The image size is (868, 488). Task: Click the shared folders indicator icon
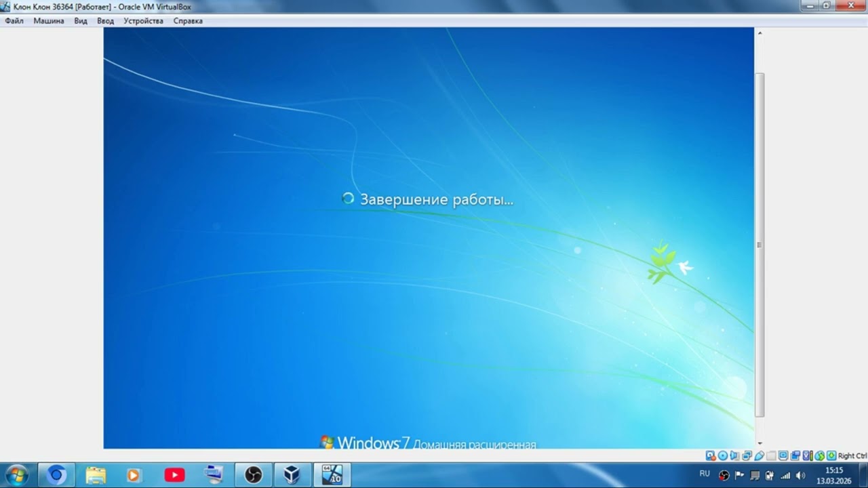(x=771, y=455)
